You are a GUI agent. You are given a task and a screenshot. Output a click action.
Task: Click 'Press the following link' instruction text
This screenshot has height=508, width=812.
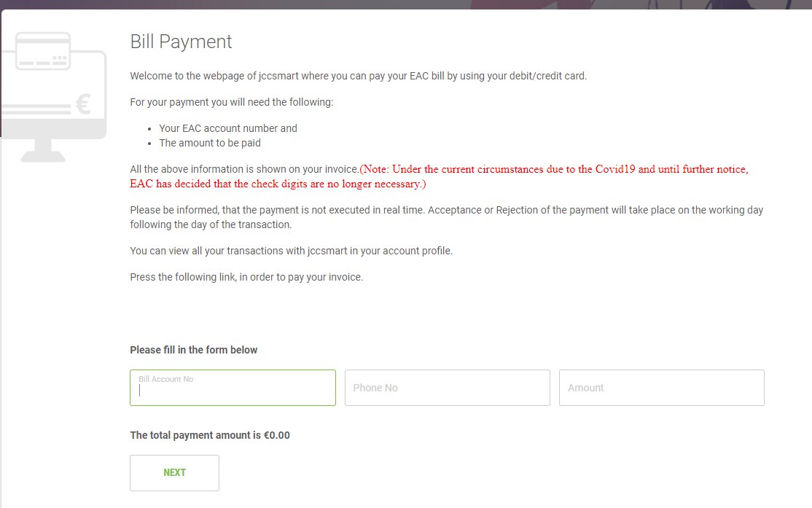[x=246, y=277]
